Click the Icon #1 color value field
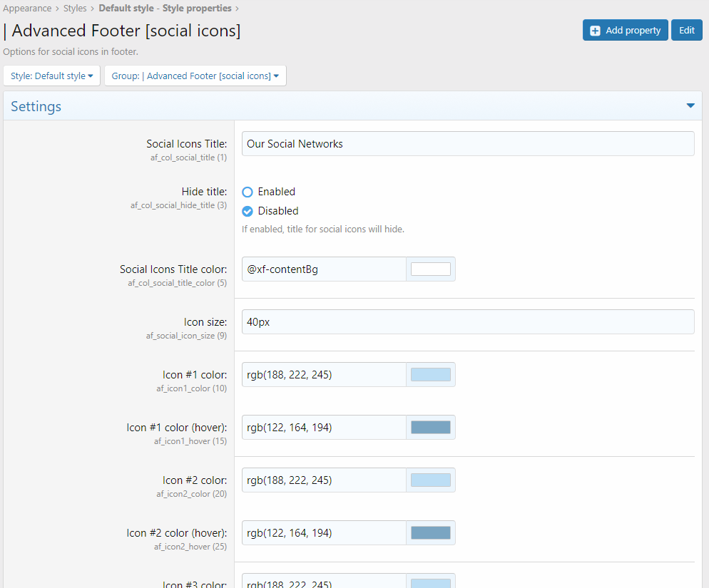This screenshot has height=588, width=709. pyautogui.click(x=324, y=375)
